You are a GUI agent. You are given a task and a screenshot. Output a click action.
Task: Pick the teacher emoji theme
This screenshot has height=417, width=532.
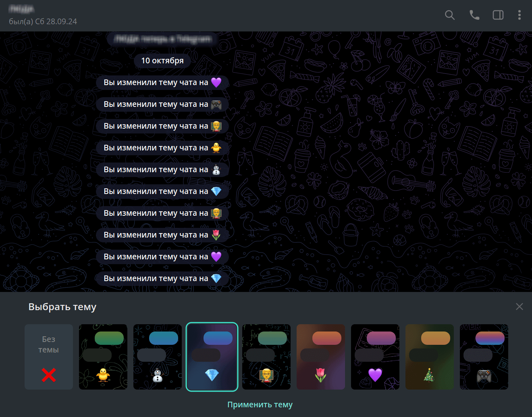click(266, 357)
